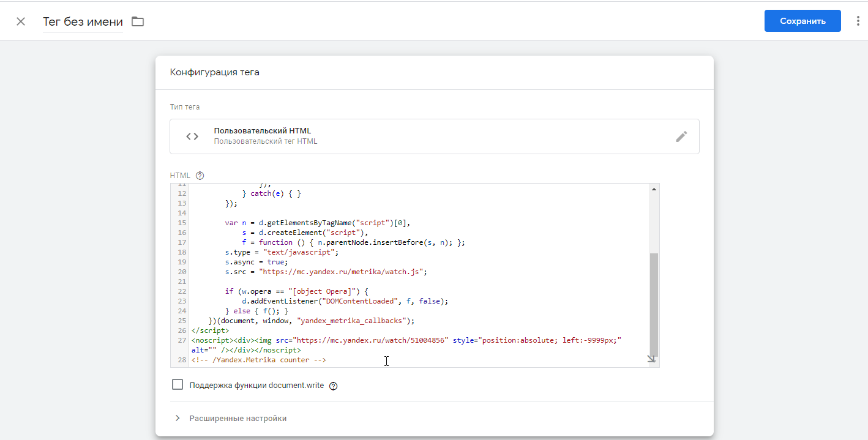Open the help icon next to the HTML label
The height and width of the screenshot is (440, 868).
[x=200, y=176]
